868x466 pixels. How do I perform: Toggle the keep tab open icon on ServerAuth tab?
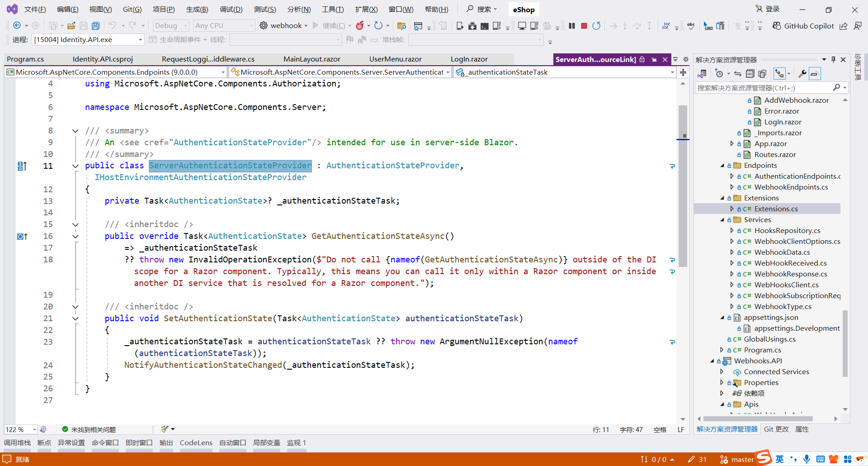tap(654, 59)
